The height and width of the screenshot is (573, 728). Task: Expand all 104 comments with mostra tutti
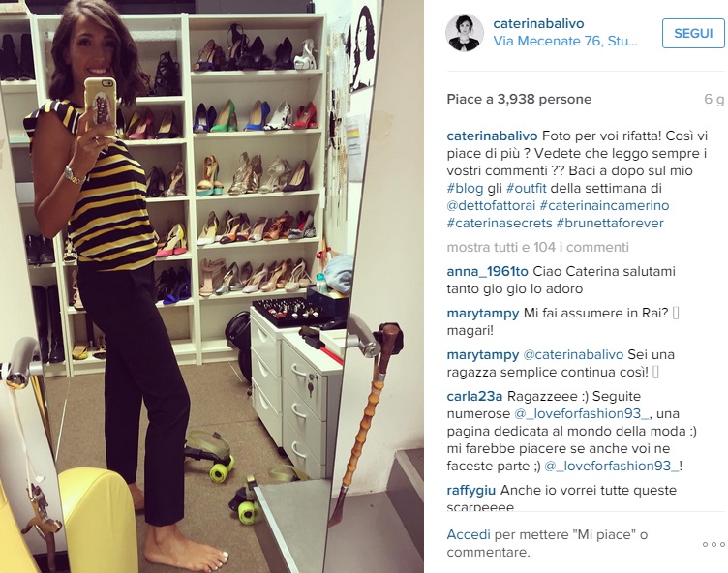[537, 247]
